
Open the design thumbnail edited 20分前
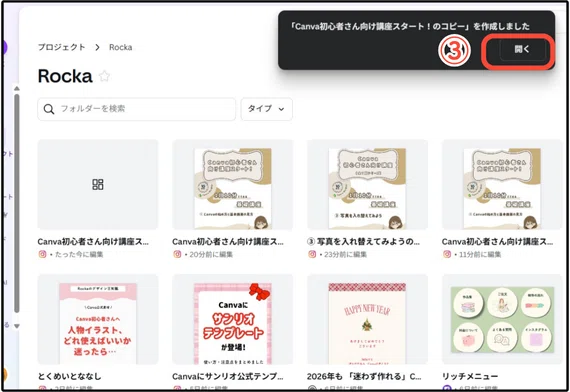coord(233,184)
